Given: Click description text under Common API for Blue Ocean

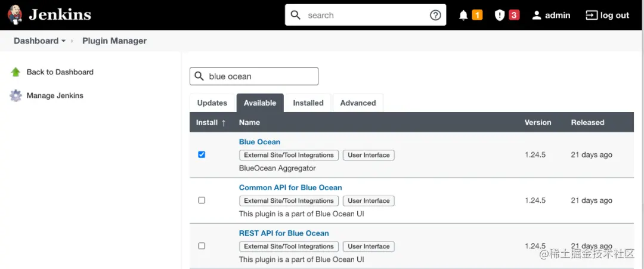Looking at the screenshot, I should point(302,214).
